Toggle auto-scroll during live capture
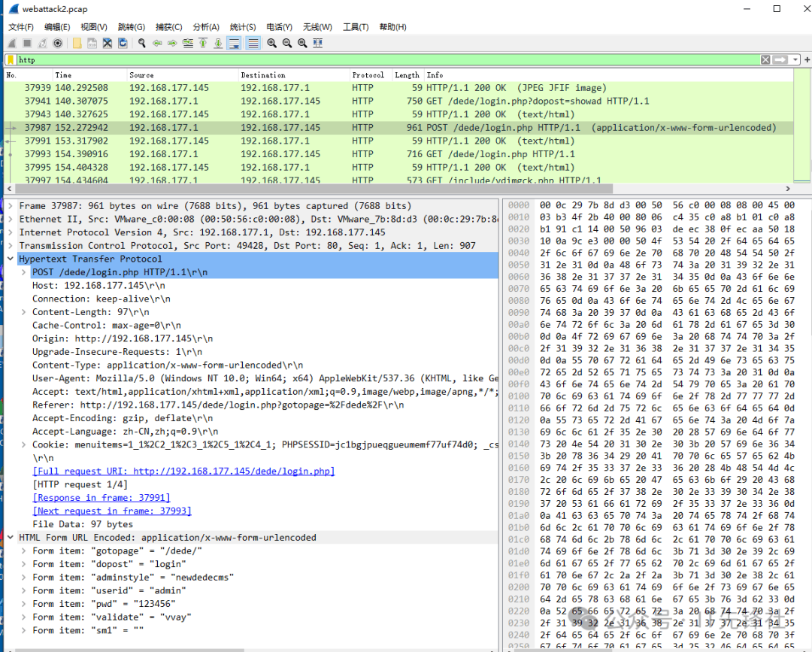The height and width of the screenshot is (652, 812). (235, 43)
